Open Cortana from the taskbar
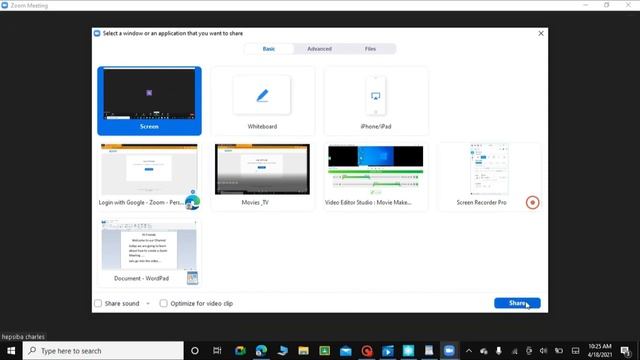The height and width of the screenshot is (360, 640). pos(195,351)
